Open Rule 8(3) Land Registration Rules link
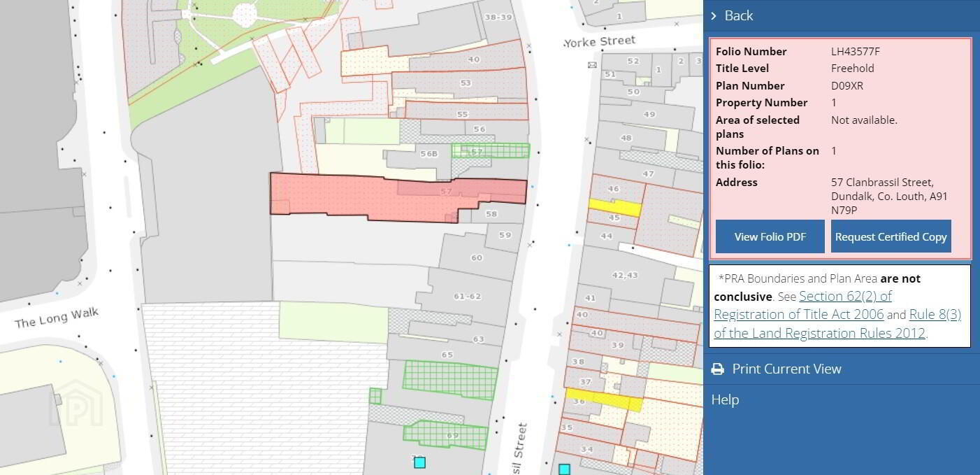Image resolution: width=980 pixels, height=475 pixels. [x=837, y=324]
